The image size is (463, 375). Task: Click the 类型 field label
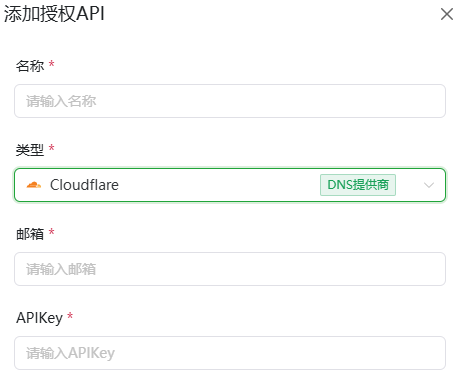30,150
